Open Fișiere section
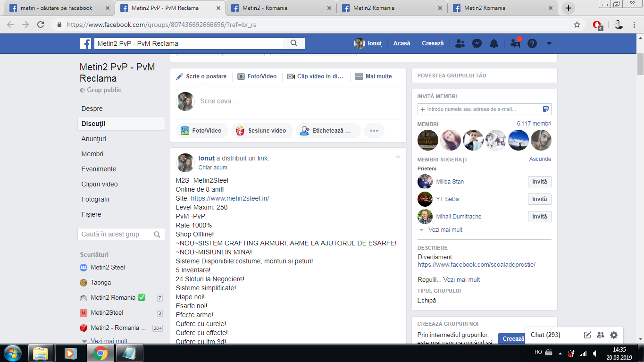 (92, 214)
